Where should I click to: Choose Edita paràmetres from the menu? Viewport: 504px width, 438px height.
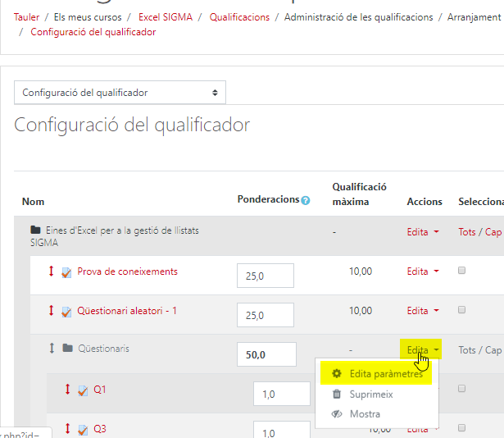pyautogui.click(x=385, y=374)
